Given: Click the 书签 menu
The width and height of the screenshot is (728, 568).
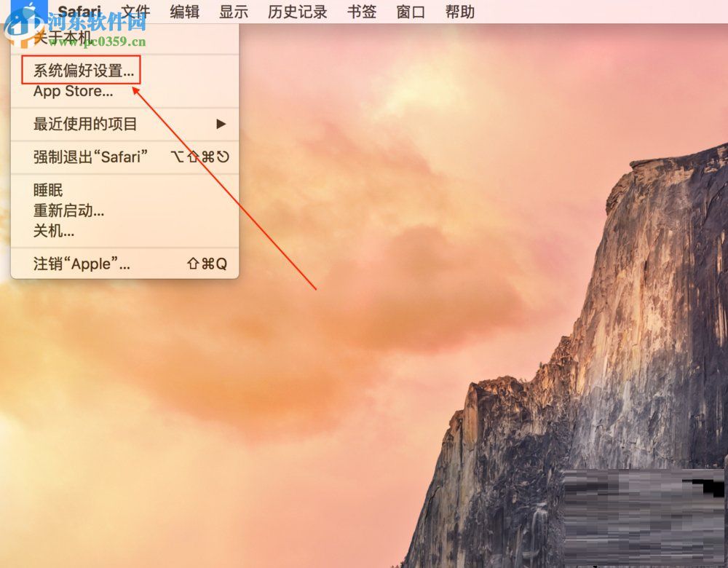Looking at the screenshot, I should (362, 11).
